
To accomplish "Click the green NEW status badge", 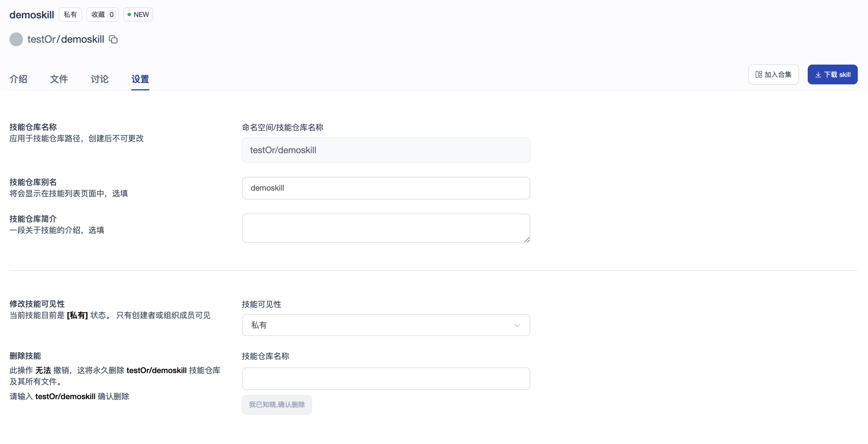I will coord(138,14).
